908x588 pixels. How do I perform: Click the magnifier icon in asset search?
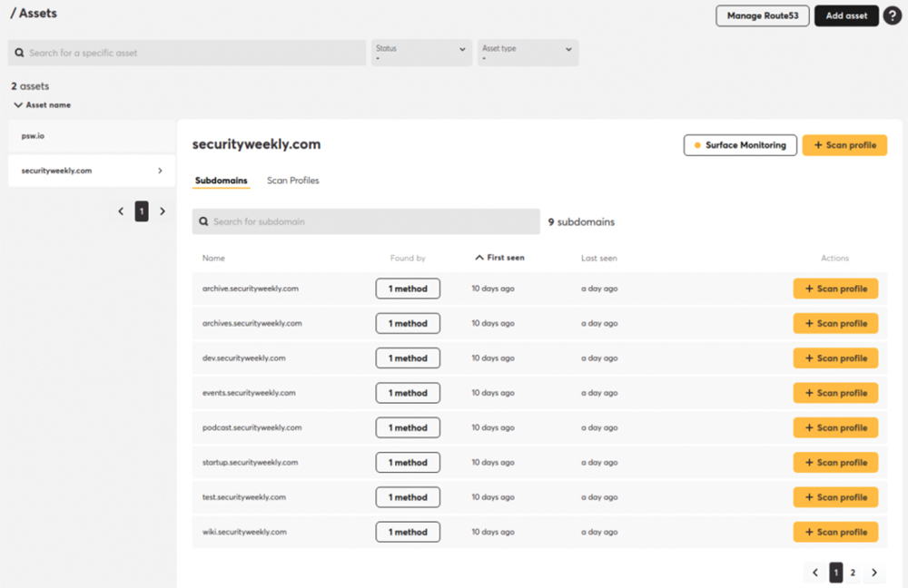(19, 53)
